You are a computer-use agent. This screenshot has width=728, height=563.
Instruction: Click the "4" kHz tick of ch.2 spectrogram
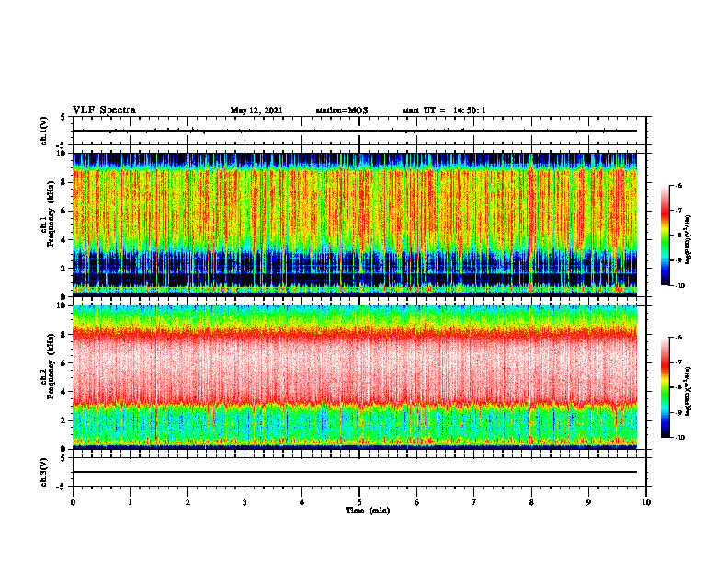point(64,392)
